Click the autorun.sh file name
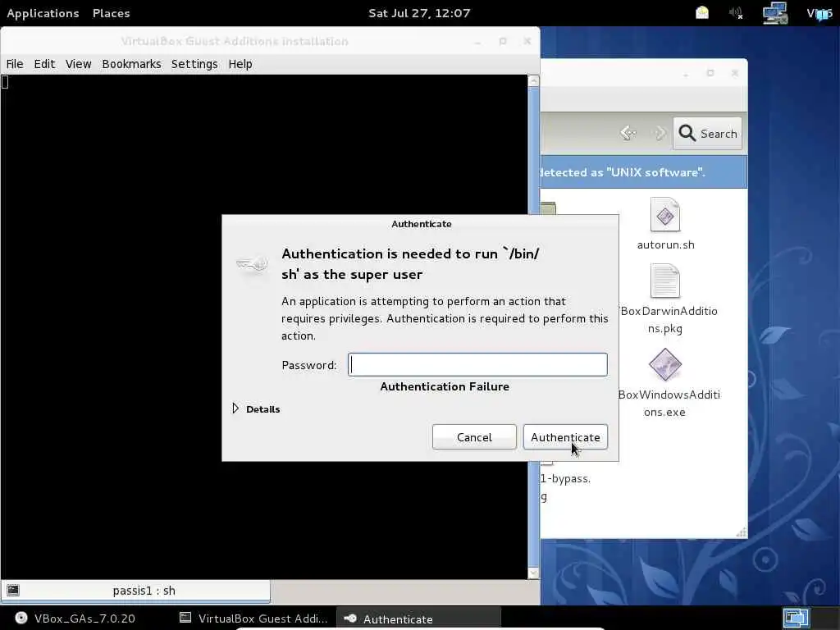 665,244
